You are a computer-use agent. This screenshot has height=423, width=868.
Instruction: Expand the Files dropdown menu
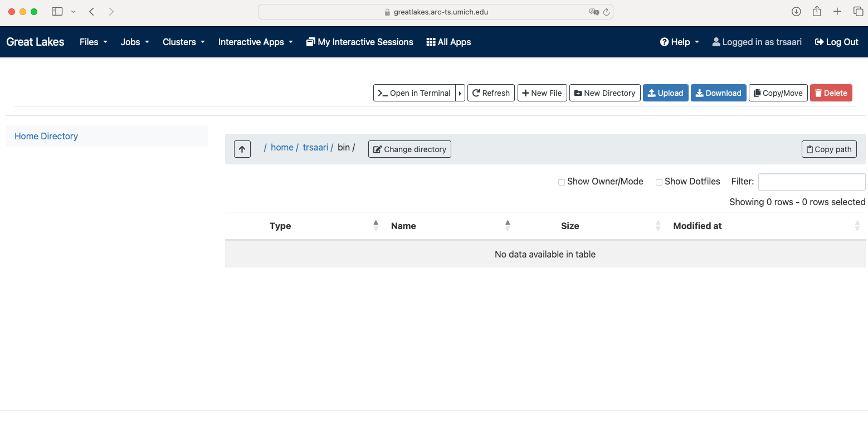click(93, 42)
